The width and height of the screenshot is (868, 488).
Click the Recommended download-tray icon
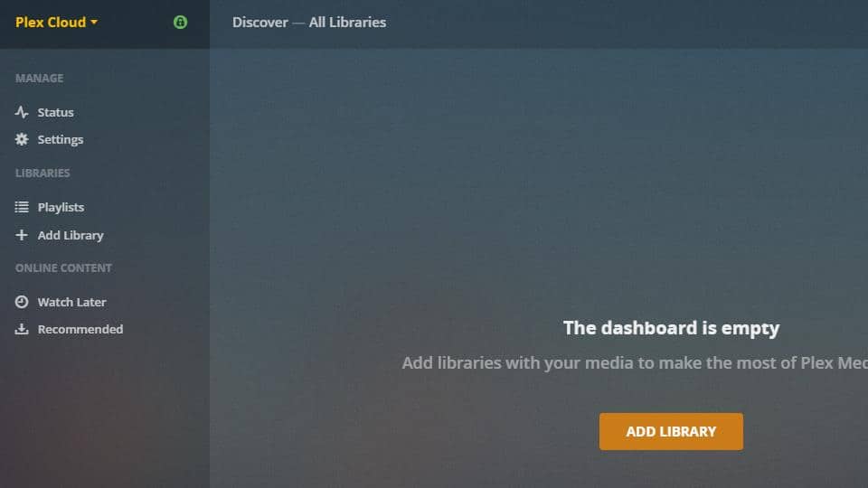pyautogui.click(x=22, y=330)
